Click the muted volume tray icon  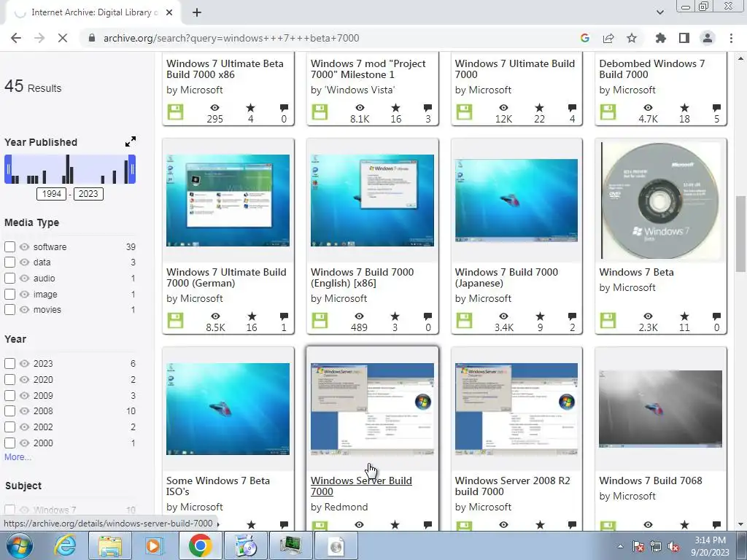coord(673,546)
